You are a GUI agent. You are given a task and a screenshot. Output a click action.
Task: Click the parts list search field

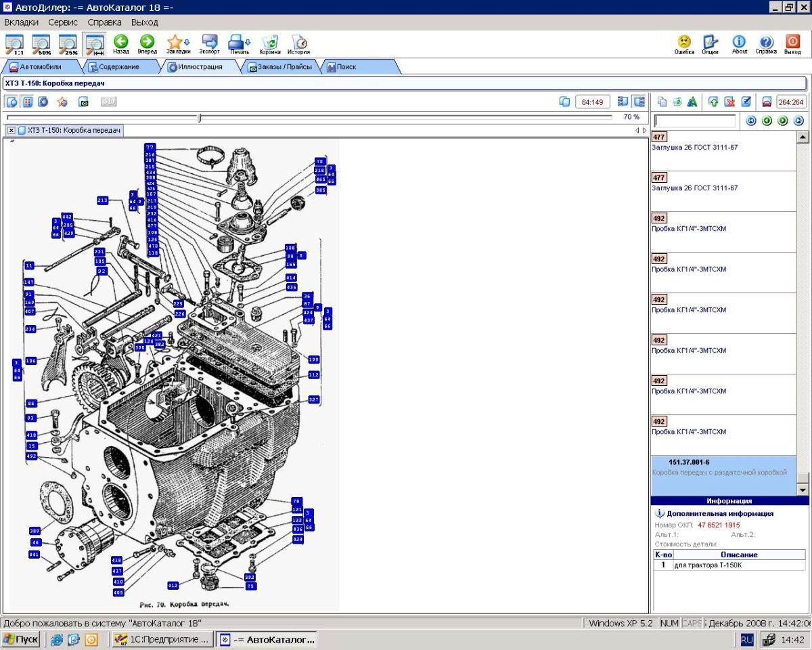[695, 121]
